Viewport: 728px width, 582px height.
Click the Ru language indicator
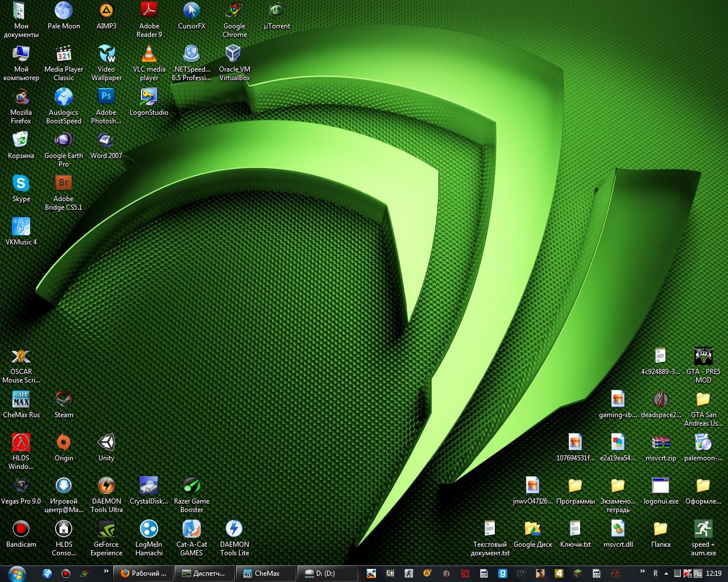[x=698, y=573]
